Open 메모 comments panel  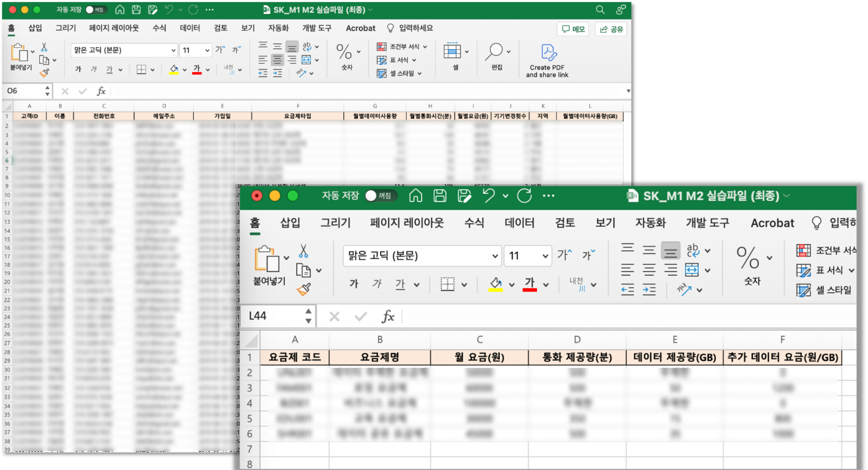573,29
